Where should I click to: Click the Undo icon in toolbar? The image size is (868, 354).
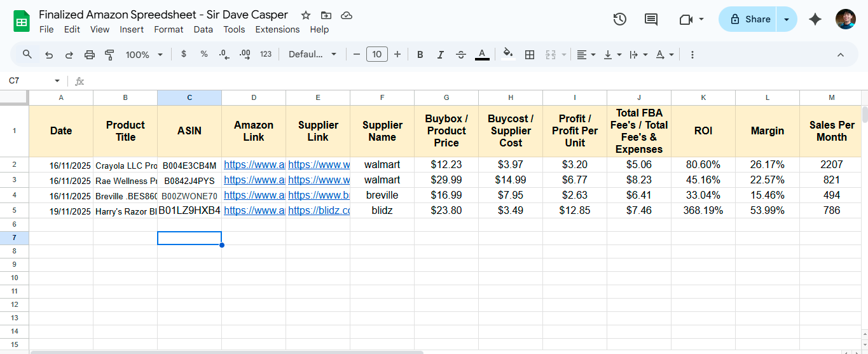pyautogui.click(x=49, y=55)
